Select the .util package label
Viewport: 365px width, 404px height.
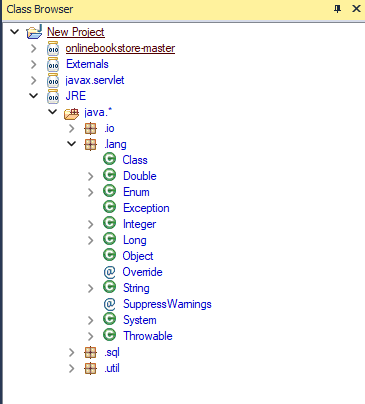112,368
